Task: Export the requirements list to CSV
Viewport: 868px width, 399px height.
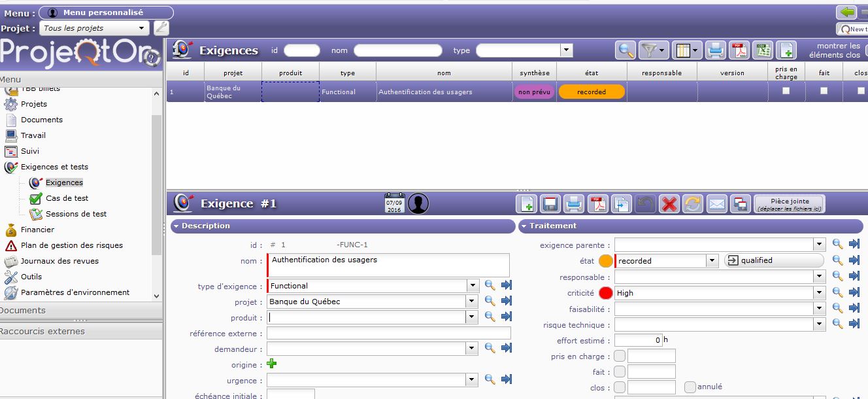Action: point(763,50)
